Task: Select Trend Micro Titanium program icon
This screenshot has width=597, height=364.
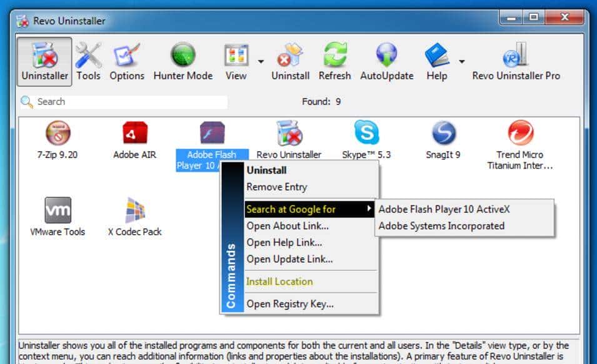Action: pos(521,133)
